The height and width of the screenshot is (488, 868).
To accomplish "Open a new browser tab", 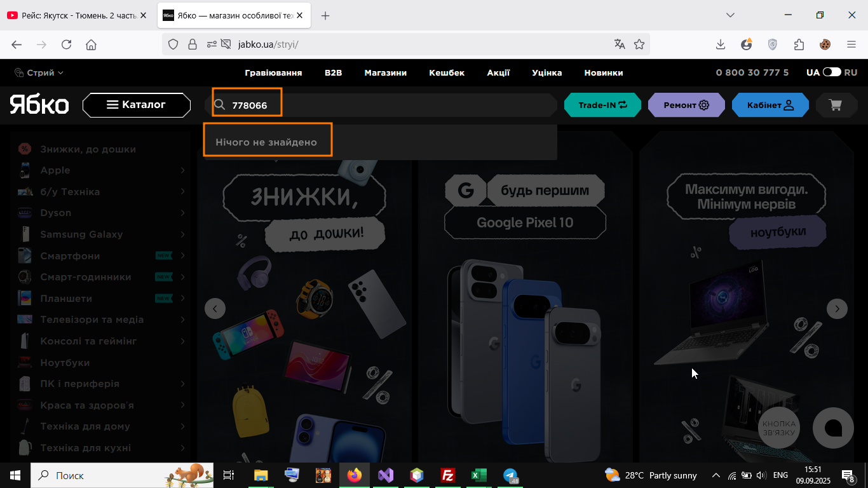I will point(325,15).
